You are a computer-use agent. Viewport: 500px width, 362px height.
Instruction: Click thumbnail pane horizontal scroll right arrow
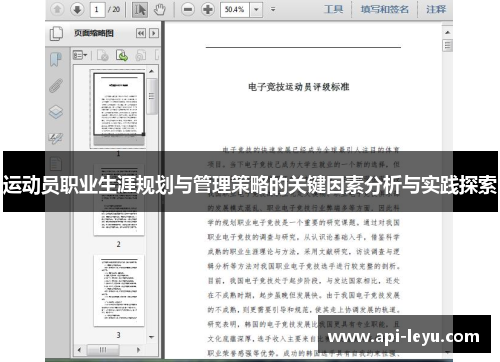pyautogui.click(x=139, y=350)
